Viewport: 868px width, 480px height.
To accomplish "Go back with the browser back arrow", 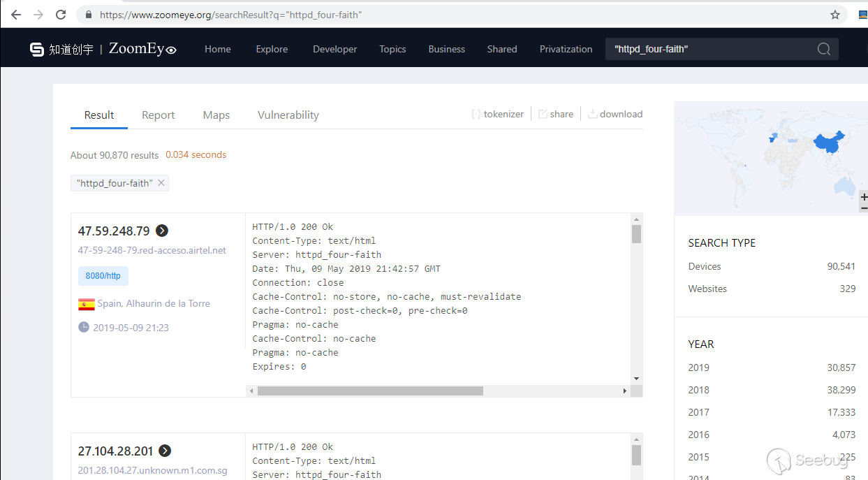I will pos(15,15).
